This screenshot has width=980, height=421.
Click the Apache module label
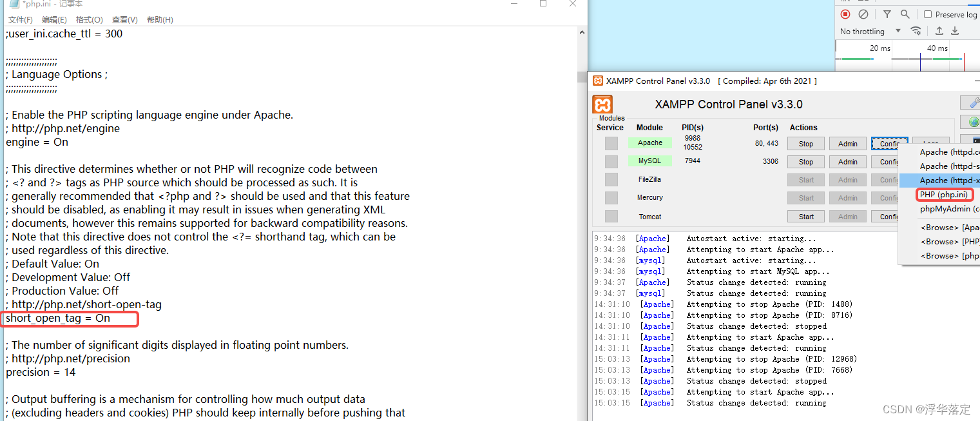coord(650,142)
